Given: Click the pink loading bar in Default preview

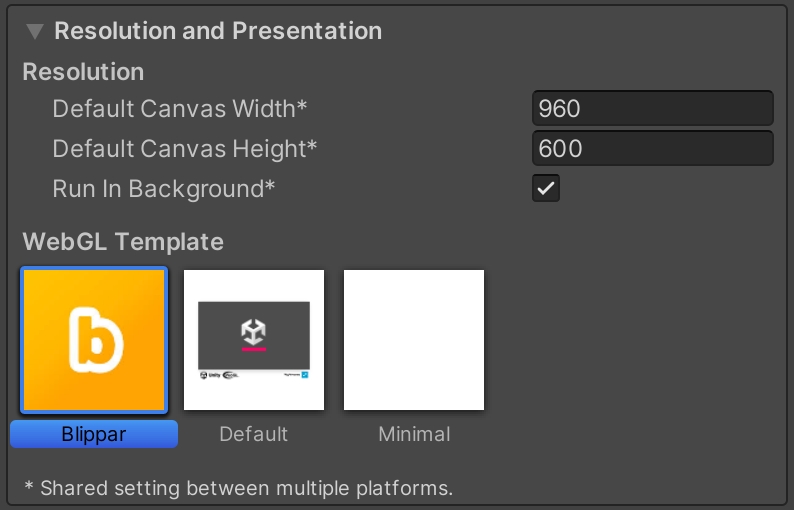Looking at the screenshot, I should (x=254, y=350).
